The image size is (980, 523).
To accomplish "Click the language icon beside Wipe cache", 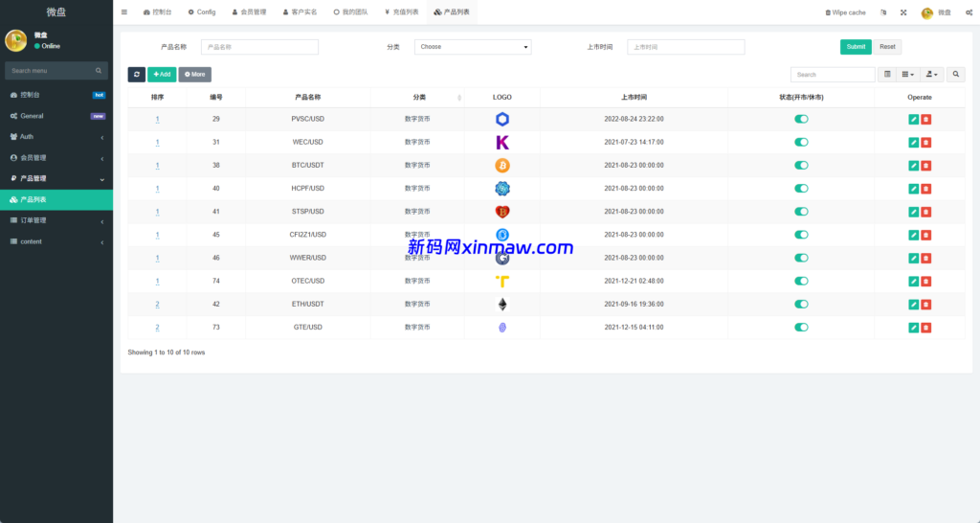I will coord(883,12).
